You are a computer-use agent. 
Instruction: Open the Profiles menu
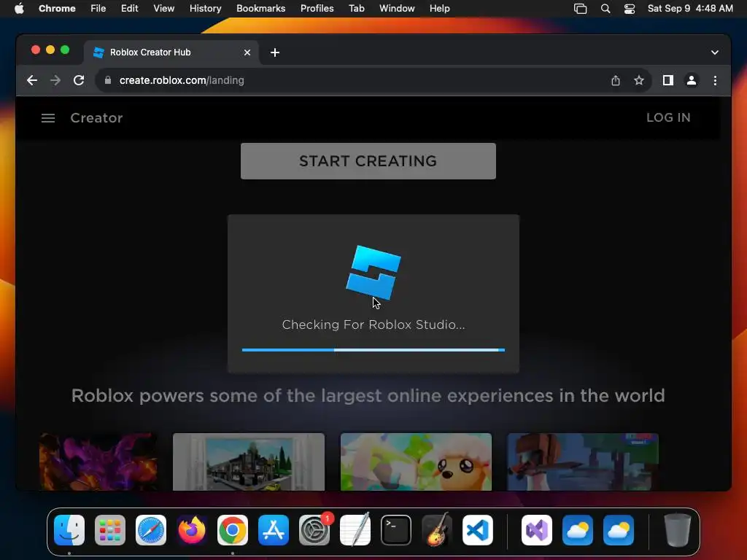[x=317, y=9]
